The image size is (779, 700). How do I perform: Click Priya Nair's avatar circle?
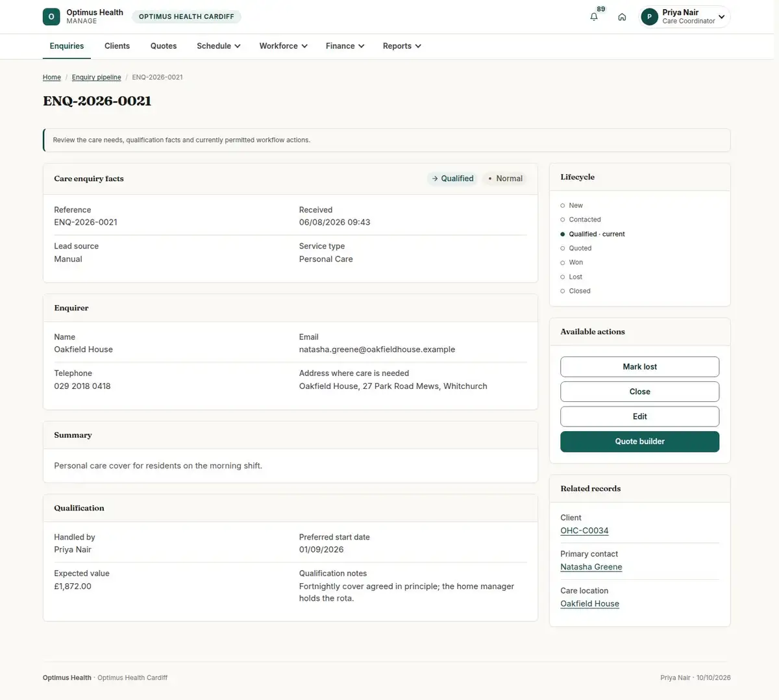[649, 17]
